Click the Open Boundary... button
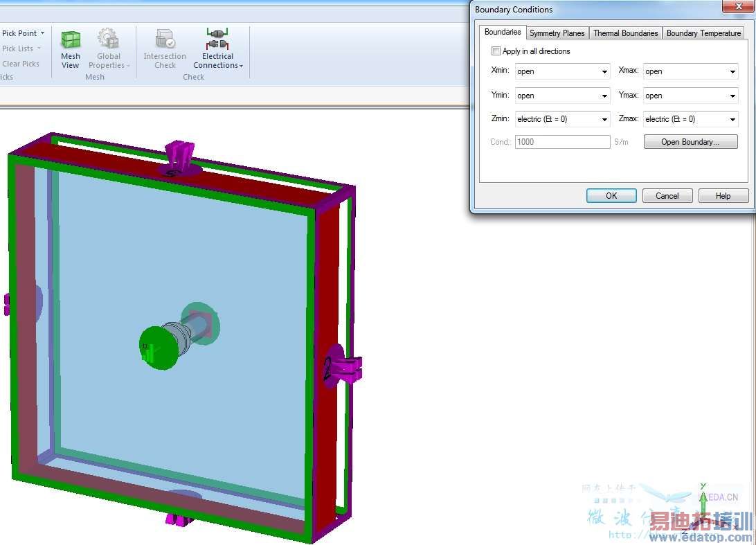 pos(690,142)
